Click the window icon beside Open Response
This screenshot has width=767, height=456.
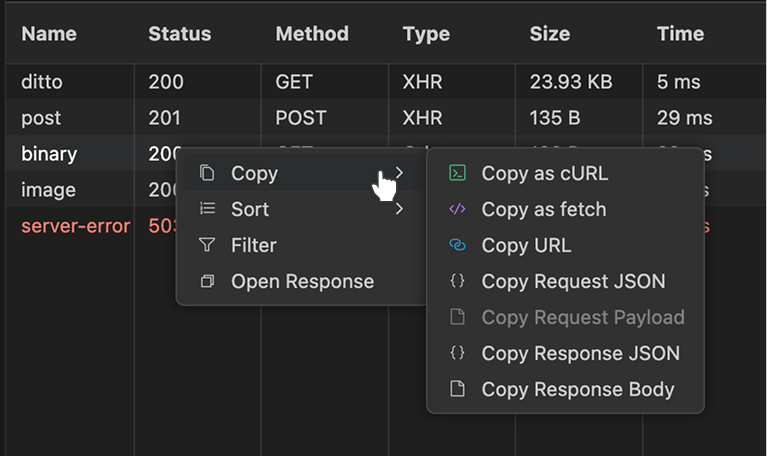pyautogui.click(x=207, y=282)
